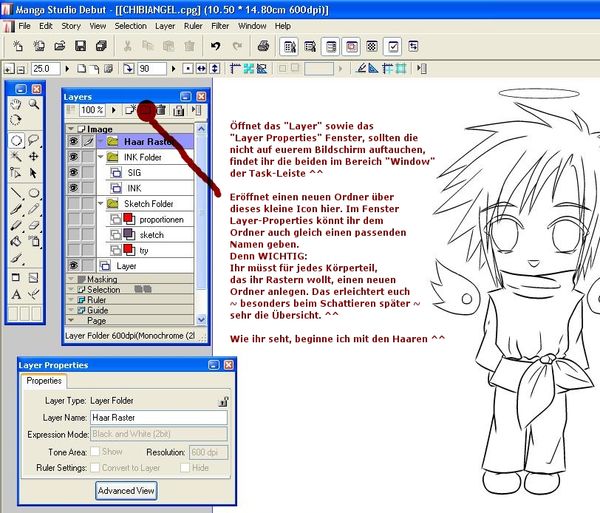Open the zoom 25.0 arrow dropdown

[67, 69]
